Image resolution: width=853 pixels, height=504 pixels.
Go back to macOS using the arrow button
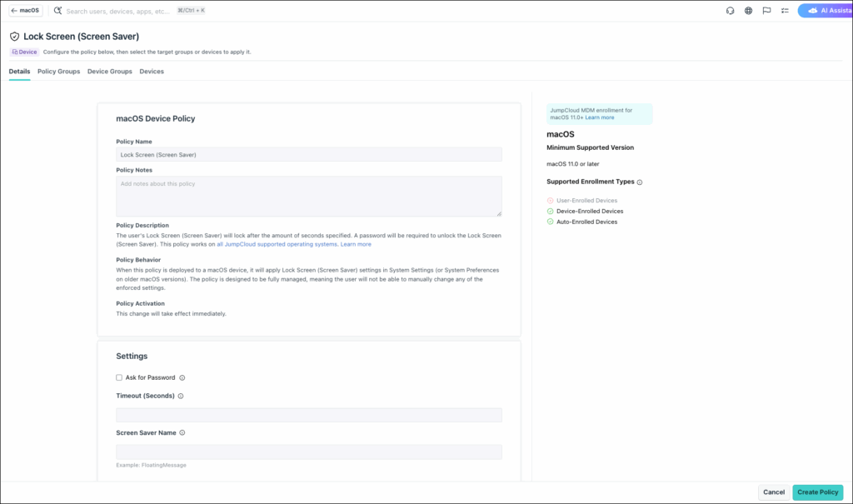pos(26,10)
